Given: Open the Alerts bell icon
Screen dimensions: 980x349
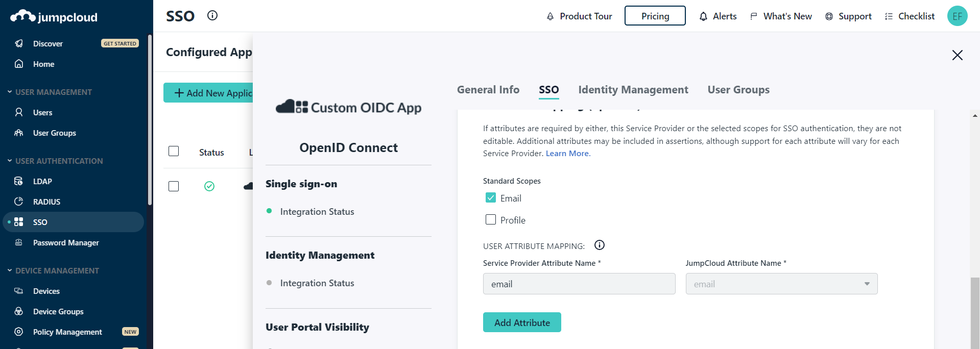Looking at the screenshot, I should 703,16.
